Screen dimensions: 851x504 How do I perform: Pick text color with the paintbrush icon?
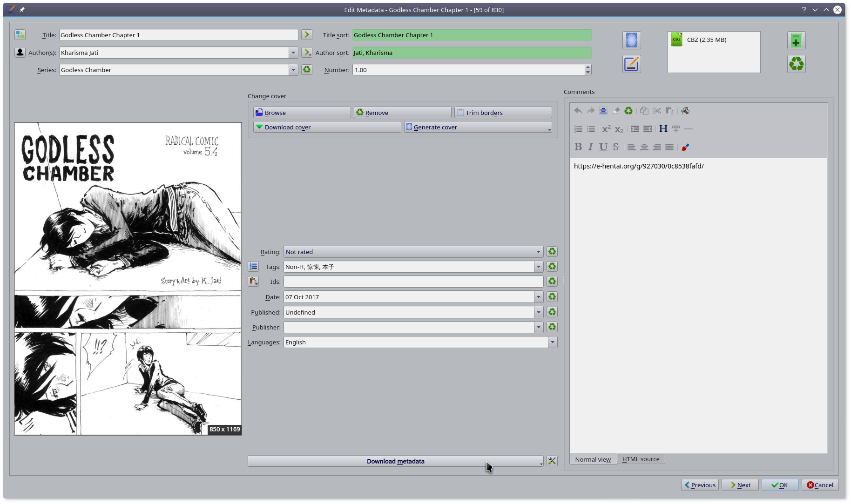click(685, 147)
